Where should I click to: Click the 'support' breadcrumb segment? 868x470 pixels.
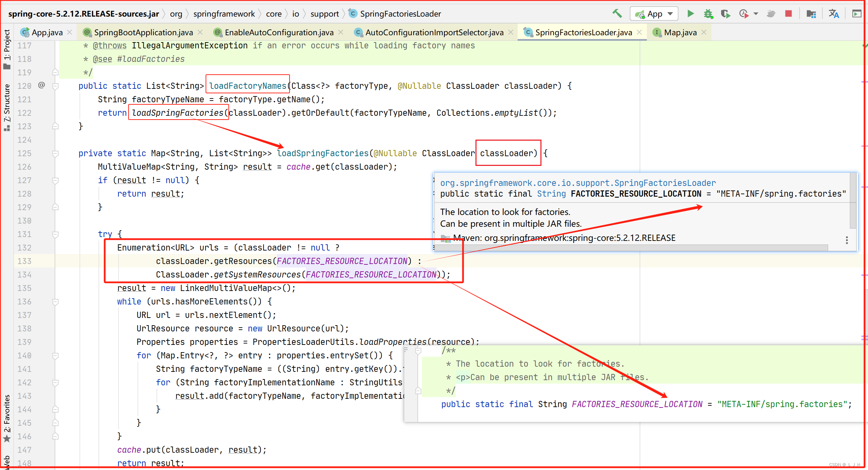[324, 14]
